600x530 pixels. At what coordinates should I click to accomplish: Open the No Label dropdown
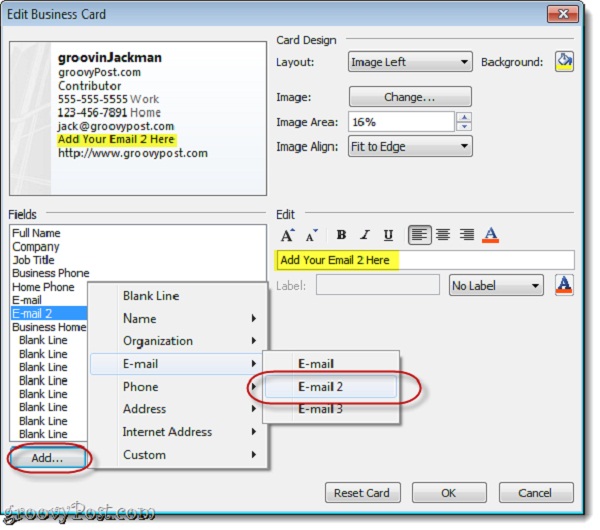pos(496,285)
